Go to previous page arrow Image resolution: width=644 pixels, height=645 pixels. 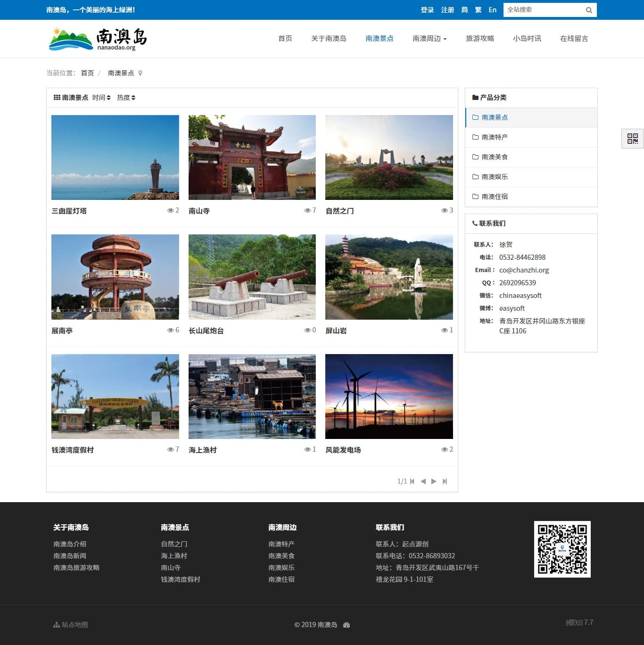pos(423,481)
